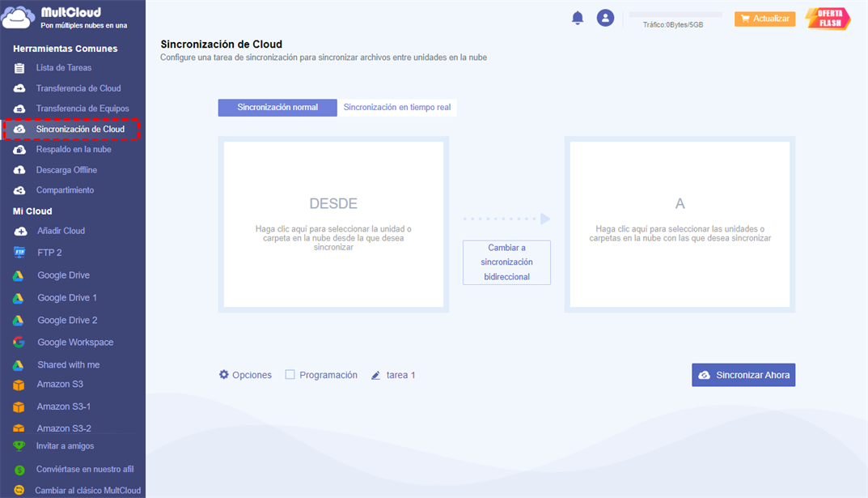The height and width of the screenshot is (498, 868).
Task: Select Google Workspace label in sidebar
Action: pyautogui.click(x=75, y=343)
